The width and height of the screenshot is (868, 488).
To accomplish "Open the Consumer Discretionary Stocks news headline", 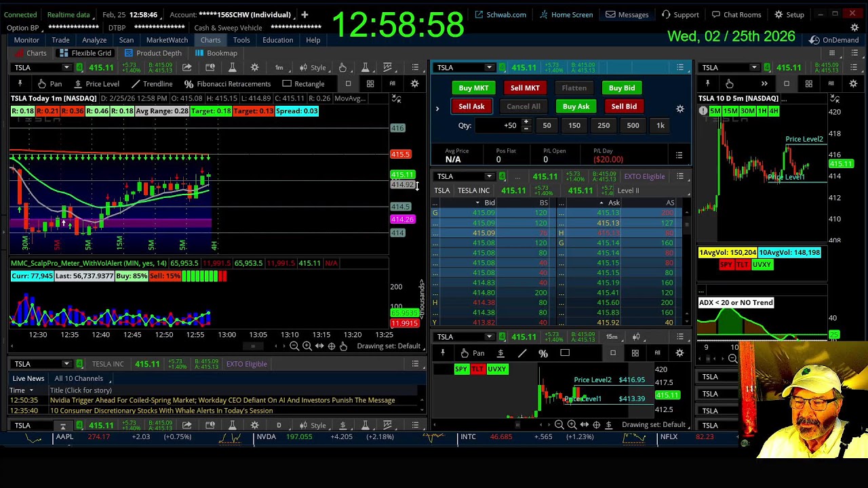I will (161, 411).
